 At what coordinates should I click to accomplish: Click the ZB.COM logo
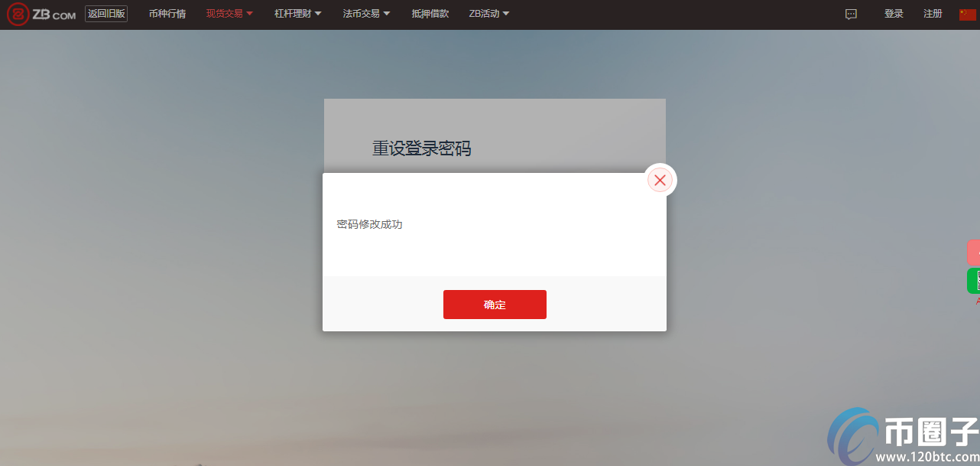click(42, 14)
